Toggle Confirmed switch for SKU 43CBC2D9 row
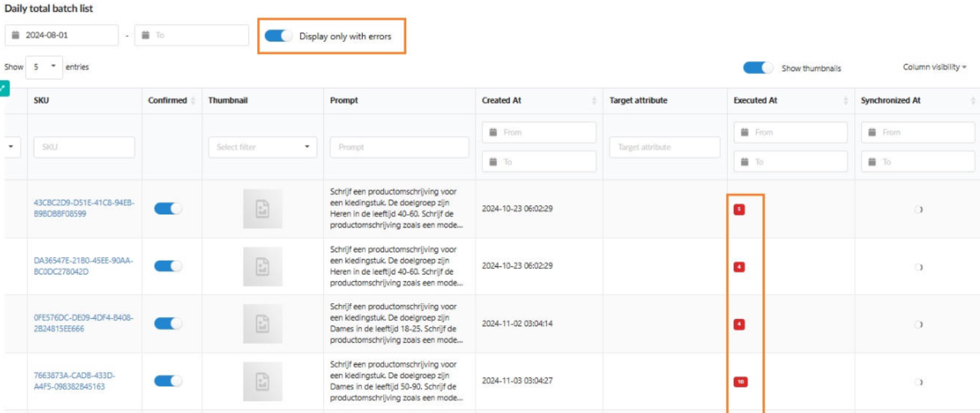Screen dimensions: 980x413 [x=168, y=208]
